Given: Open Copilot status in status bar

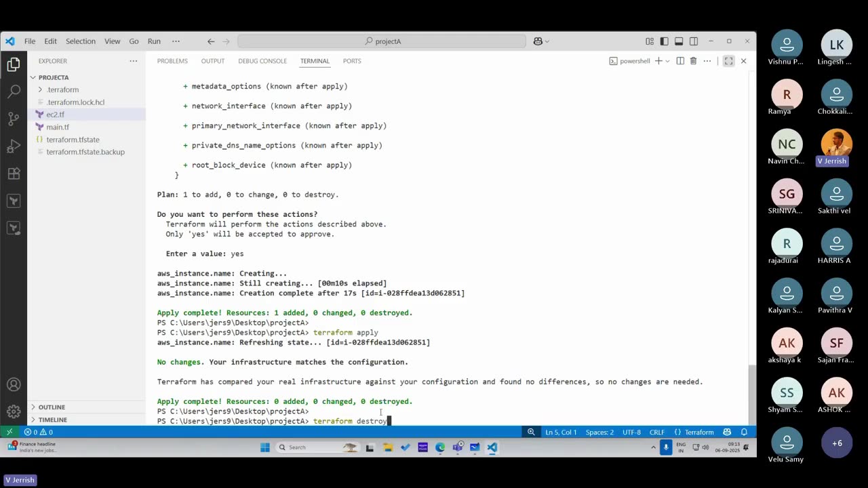Looking at the screenshot, I should click(727, 432).
